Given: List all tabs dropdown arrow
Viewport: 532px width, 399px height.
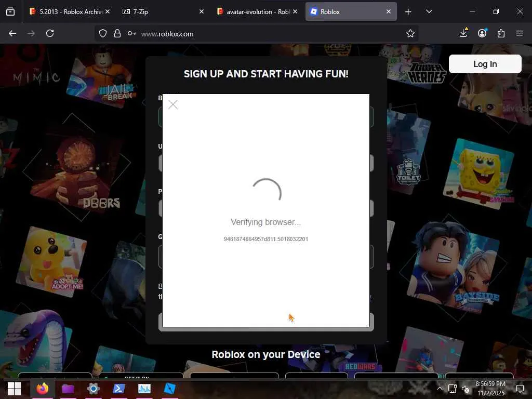Looking at the screenshot, I should (429, 11).
